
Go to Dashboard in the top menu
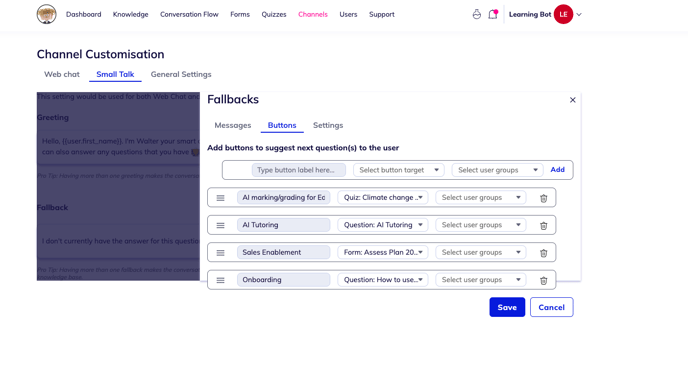(x=83, y=14)
